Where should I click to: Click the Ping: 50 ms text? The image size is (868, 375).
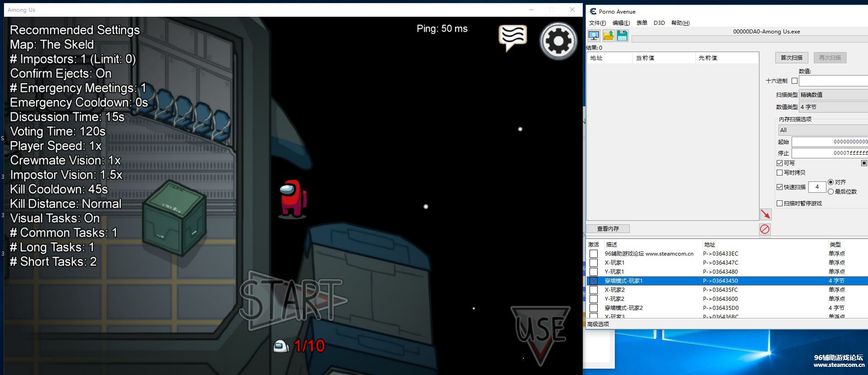[x=442, y=29]
